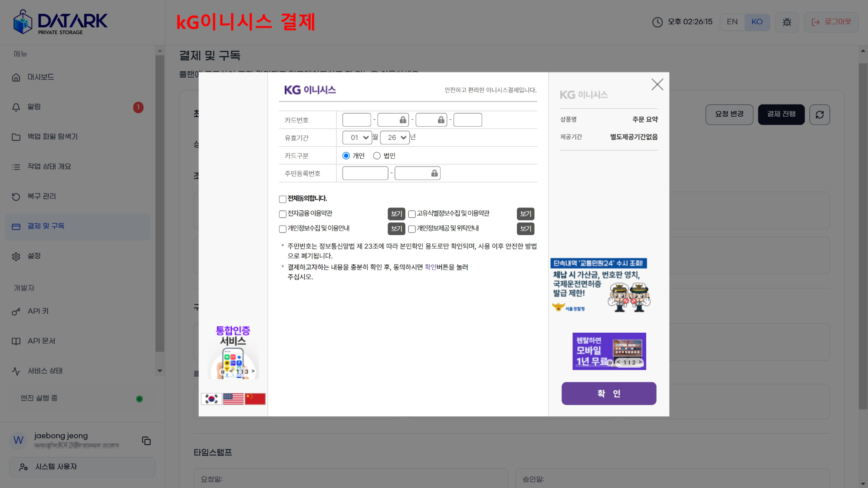Go to next 통합인증 banner slide
Image resolution: width=868 pixels, height=488 pixels.
(x=253, y=371)
